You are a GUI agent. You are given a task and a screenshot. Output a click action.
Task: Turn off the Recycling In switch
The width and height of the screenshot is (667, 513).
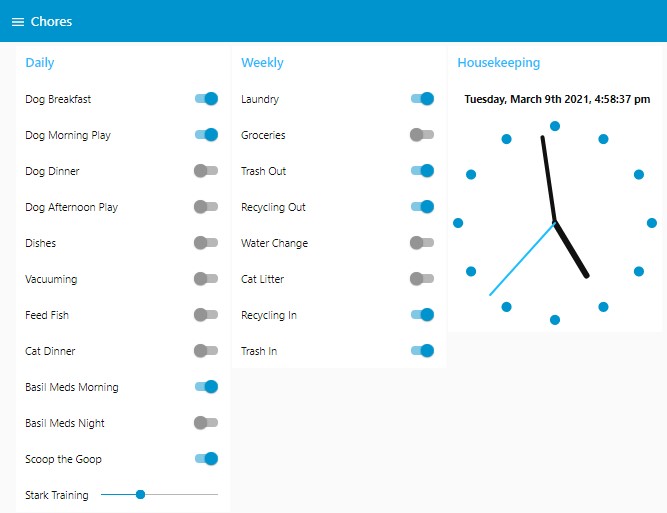click(422, 315)
